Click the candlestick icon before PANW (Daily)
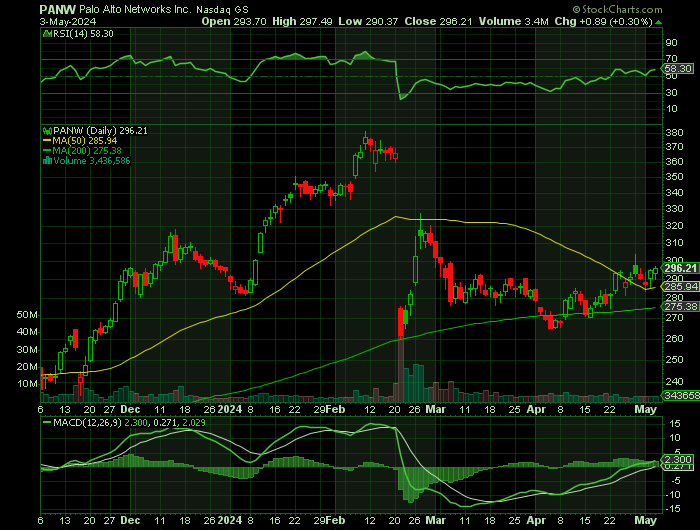700x530 pixels. point(47,131)
